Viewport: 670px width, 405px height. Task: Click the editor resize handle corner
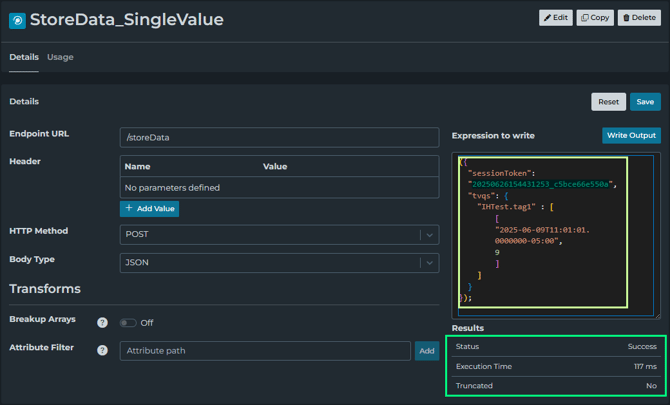pos(658,316)
